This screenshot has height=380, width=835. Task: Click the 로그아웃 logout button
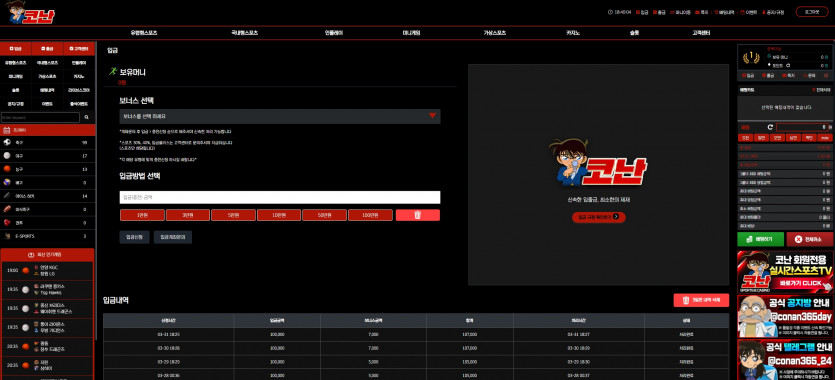[x=811, y=12]
